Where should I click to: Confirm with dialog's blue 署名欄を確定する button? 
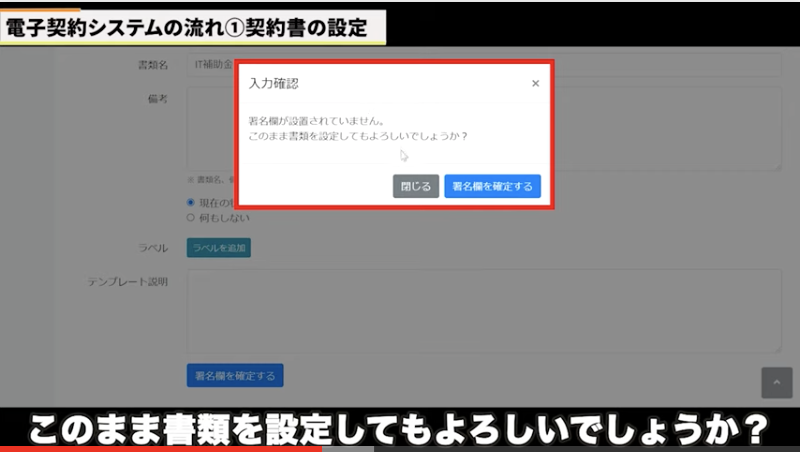[x=492, y=186]
